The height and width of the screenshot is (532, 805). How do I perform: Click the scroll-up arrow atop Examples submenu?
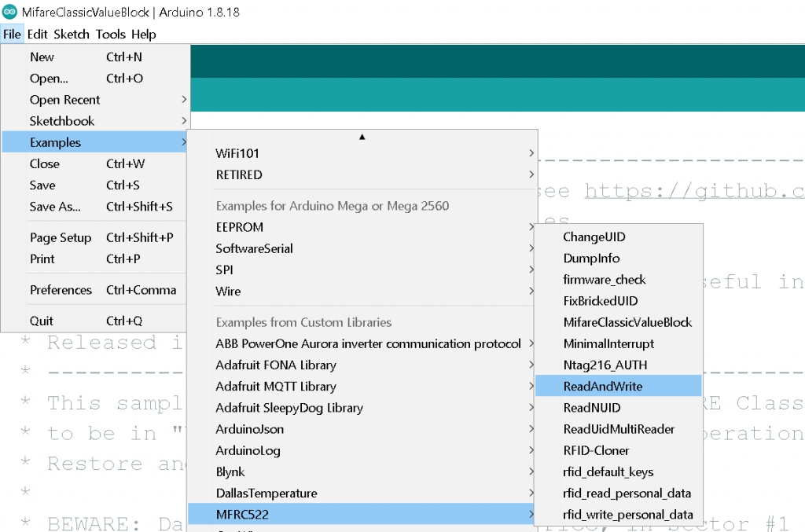[x=362, y=137]
